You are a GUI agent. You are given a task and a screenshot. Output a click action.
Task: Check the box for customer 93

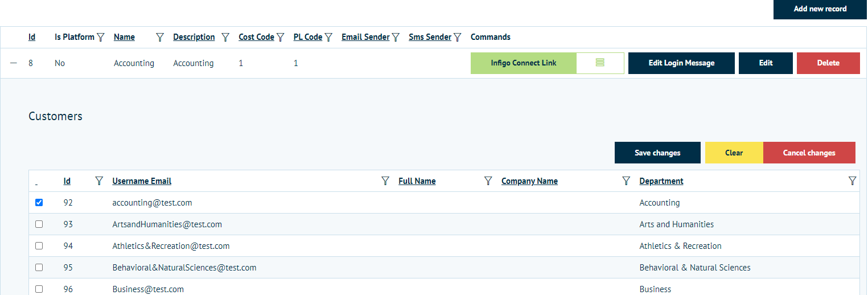39,224
